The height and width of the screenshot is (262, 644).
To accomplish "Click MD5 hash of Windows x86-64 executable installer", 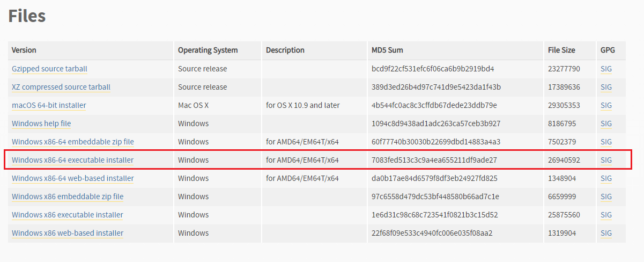I will click(434, 160).
